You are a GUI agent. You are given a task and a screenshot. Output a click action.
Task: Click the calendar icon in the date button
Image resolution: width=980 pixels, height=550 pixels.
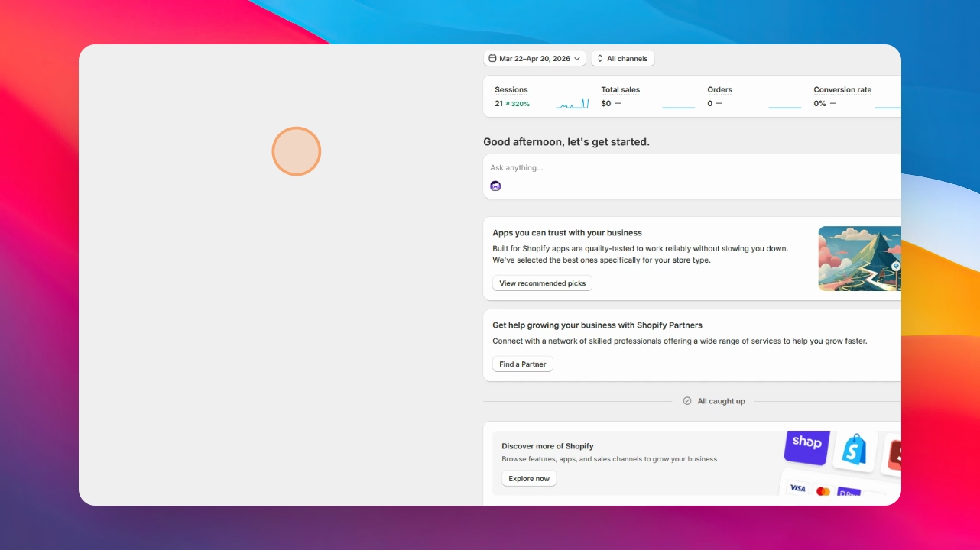(492, 59)
